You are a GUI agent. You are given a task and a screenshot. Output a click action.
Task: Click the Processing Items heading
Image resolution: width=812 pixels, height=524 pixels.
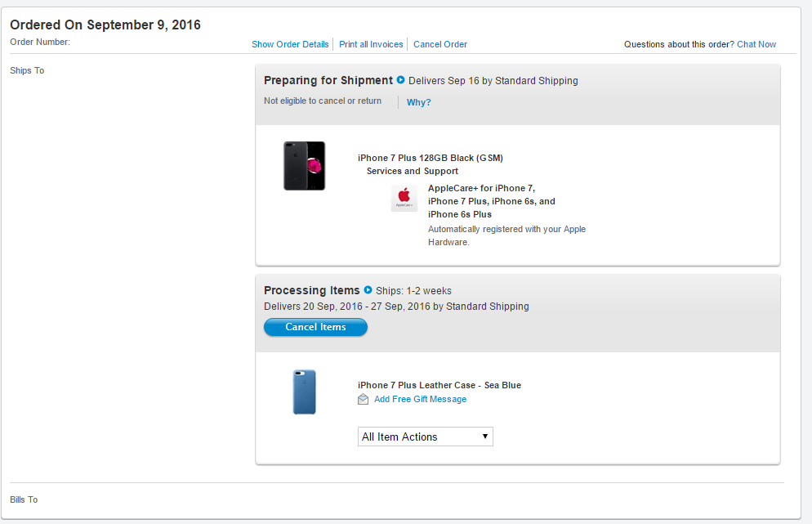[x=312, y=290]
